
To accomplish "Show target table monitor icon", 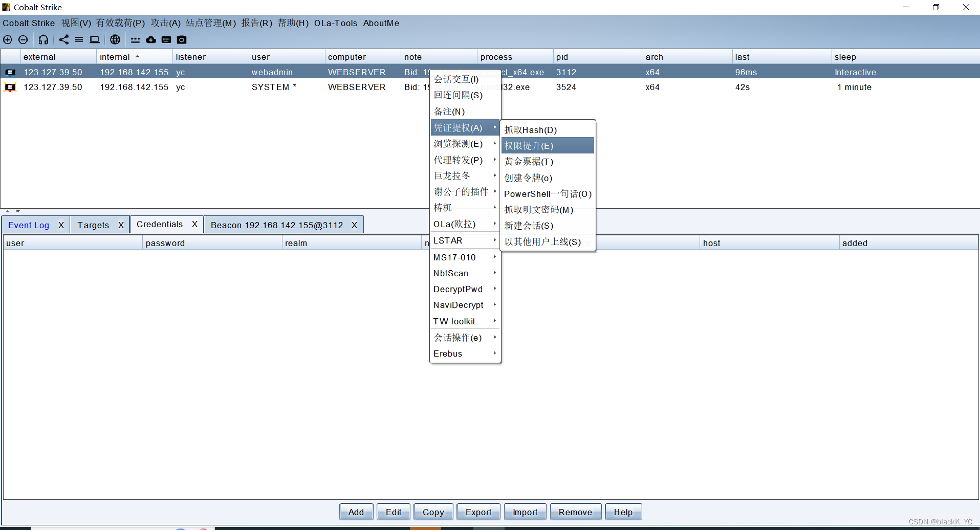I will (x=95, y=39).
